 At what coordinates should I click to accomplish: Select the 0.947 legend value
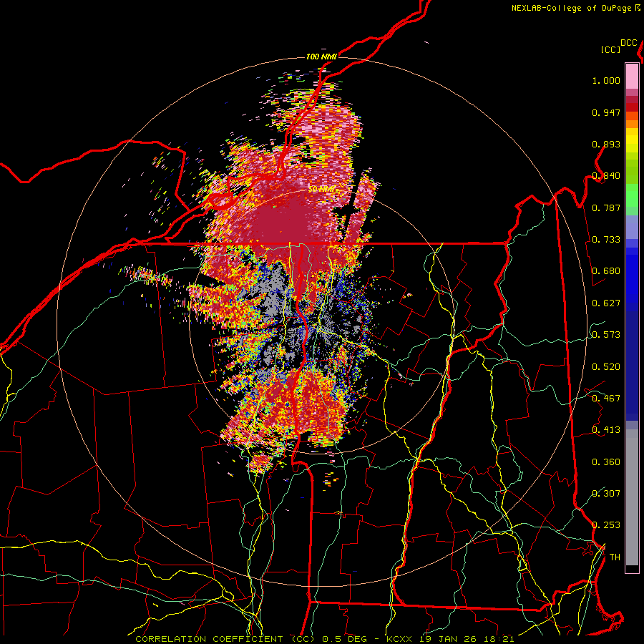tap(606, 112)
